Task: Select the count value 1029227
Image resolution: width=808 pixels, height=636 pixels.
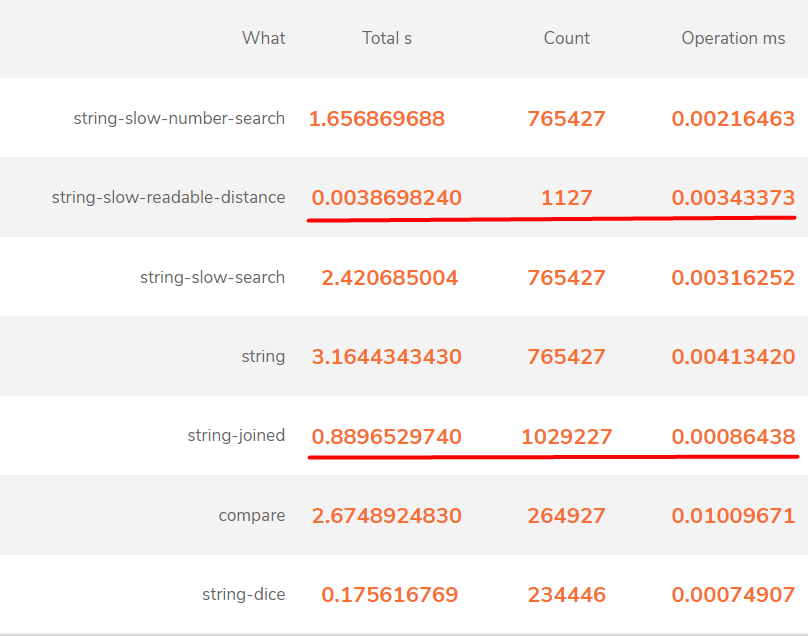Action: pyautogui.click(x=566, y=436)
